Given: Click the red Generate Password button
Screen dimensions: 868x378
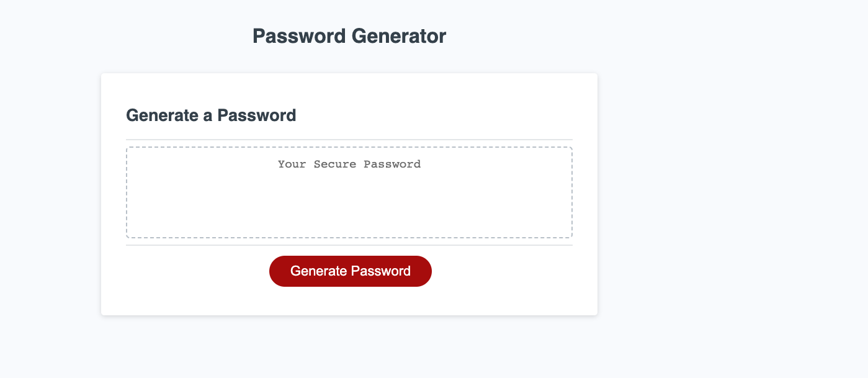Looking at the screenshot, I should click(x=350, y=271).
